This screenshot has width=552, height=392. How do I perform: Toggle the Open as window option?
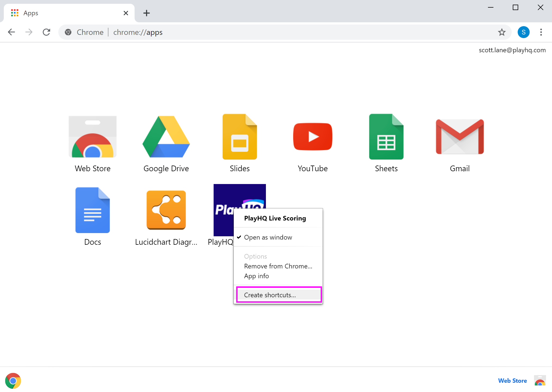pos(268,237)
